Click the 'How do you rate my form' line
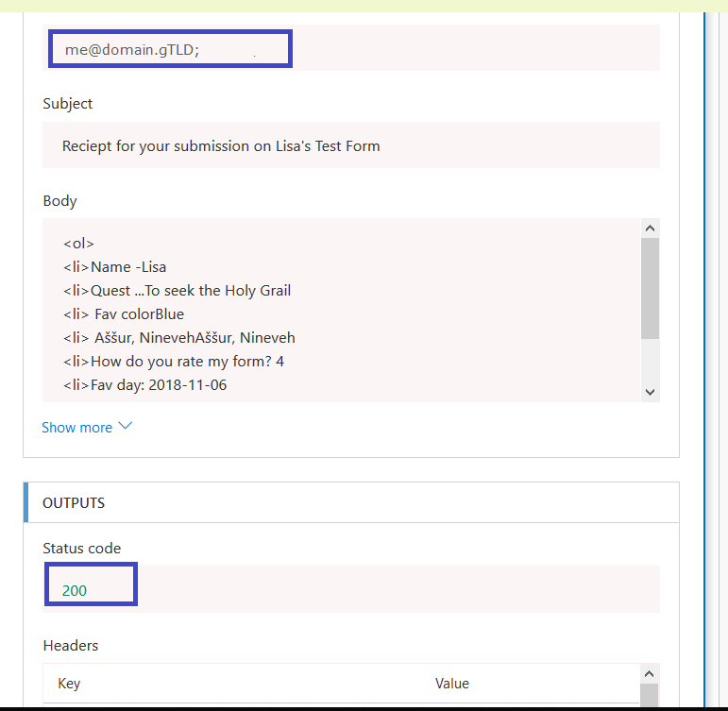The width and height of the screenshot is (728, 711). tap(174, 361)
